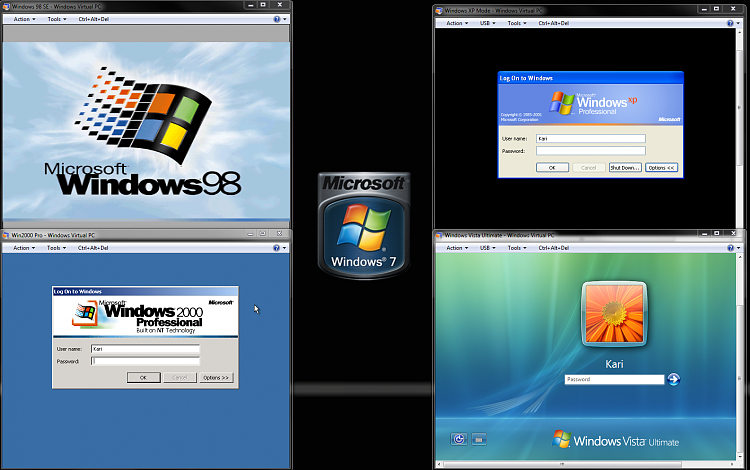Open help icon in Windows 98 SE window
The height and width of the screenshot is (470, 750).
point(276,19)
